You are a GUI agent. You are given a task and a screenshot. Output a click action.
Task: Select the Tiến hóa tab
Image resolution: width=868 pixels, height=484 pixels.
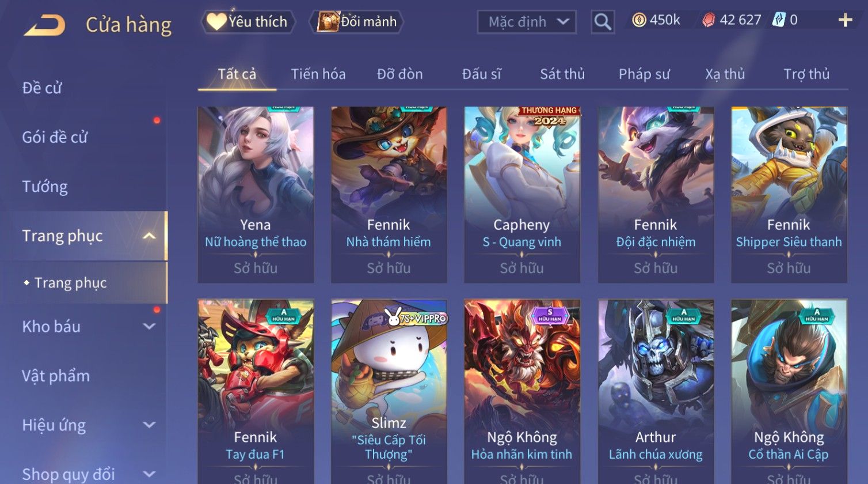[x=318, y=74]
